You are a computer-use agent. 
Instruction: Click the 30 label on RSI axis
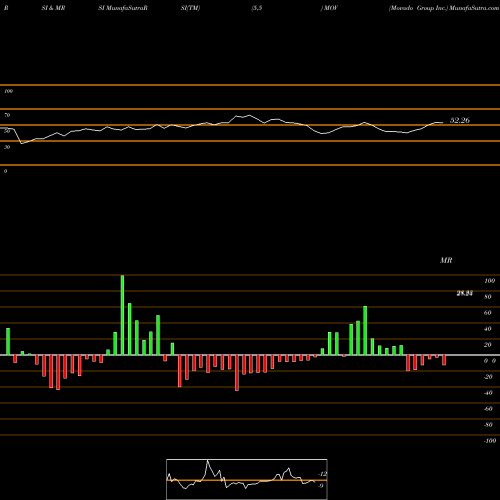pos(7,147)
